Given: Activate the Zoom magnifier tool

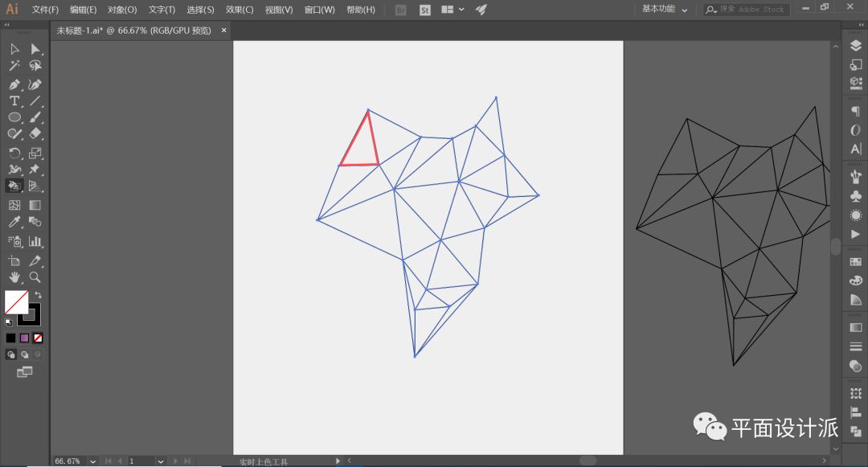Looking at the screenshot, I should [x=35, y=277].
